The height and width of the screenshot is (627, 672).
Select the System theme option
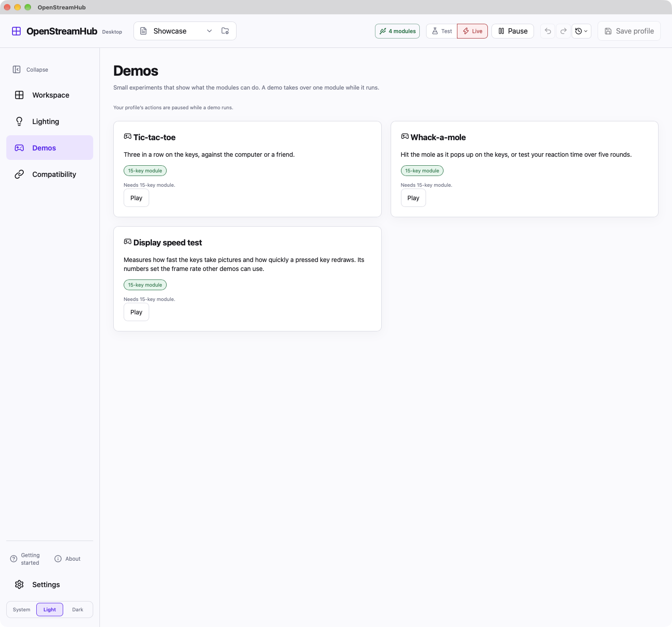pyautogui.click(x=22, y=610)
